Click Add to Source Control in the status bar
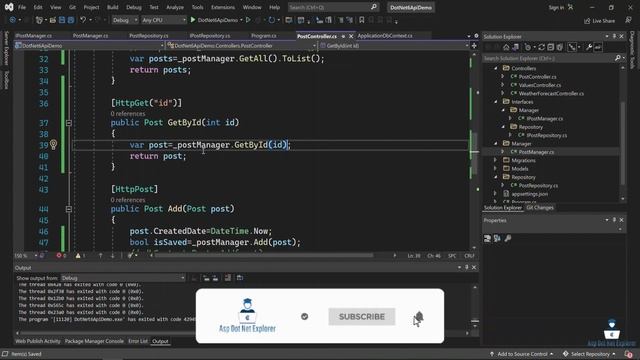640x360 pixels. point(521,354)
